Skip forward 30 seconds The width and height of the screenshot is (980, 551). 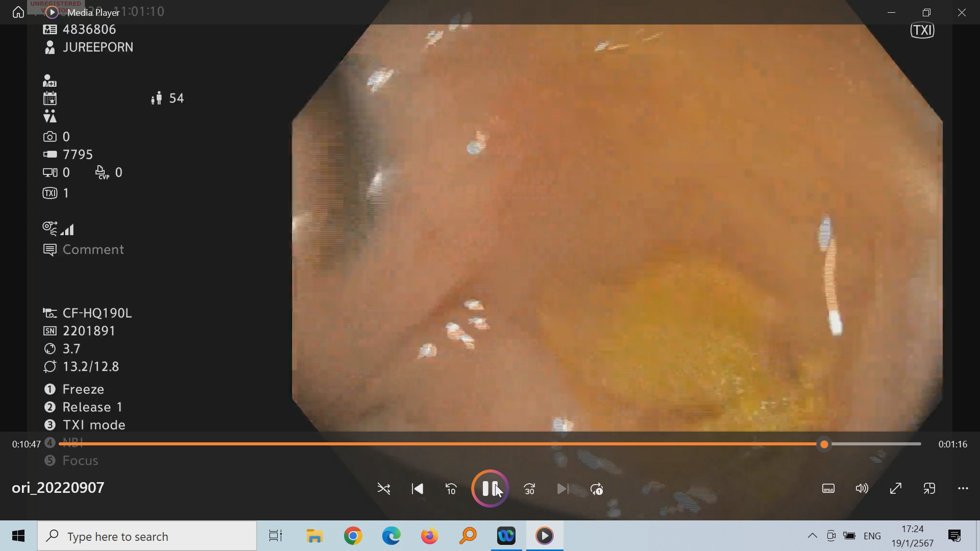pos(530,489)
